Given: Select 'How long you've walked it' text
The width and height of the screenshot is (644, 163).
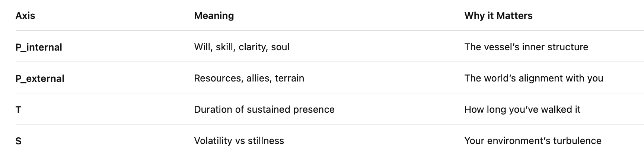Looking at the screenshot, I should [522, 109].
